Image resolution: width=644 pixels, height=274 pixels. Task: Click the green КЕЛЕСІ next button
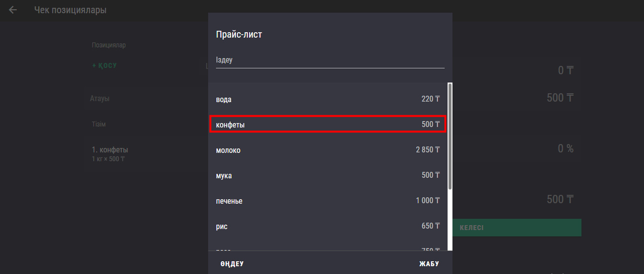click(x=517, y=228)
